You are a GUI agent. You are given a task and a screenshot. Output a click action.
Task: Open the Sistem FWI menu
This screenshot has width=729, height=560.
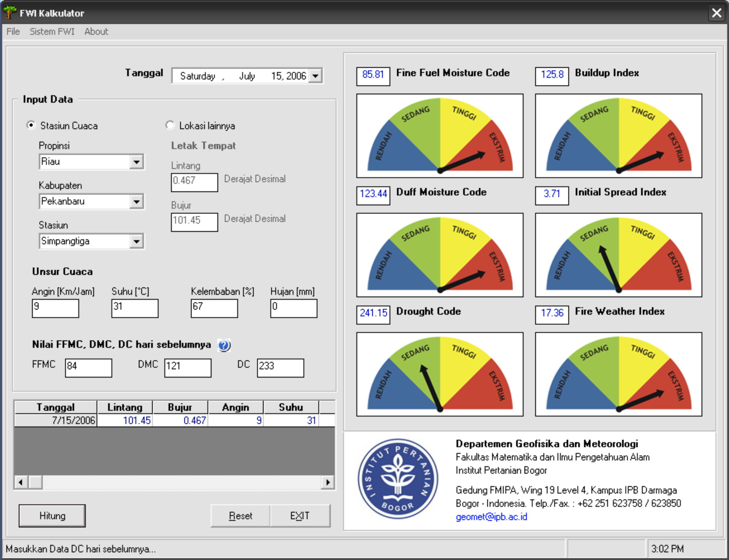point(52,31)
